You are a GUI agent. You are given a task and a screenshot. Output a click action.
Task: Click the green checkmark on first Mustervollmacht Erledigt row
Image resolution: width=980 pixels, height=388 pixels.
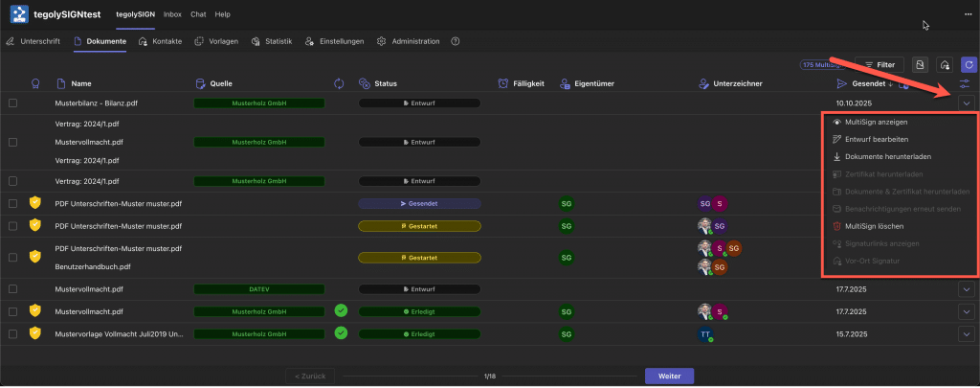click(341, 310)
